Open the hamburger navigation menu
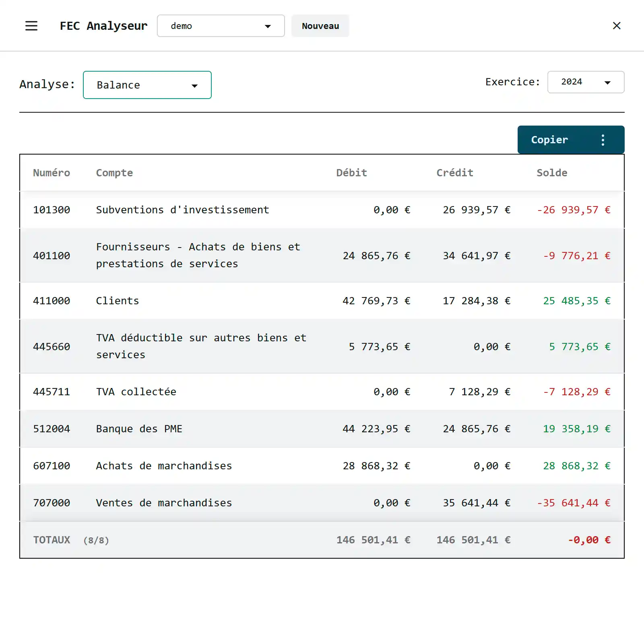Viewport: 644px width, 644px height. 31,26
